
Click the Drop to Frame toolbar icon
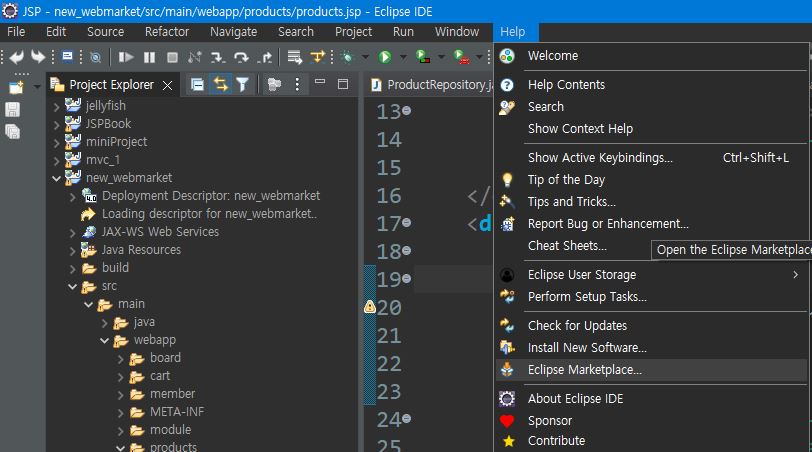coord(295,57)
